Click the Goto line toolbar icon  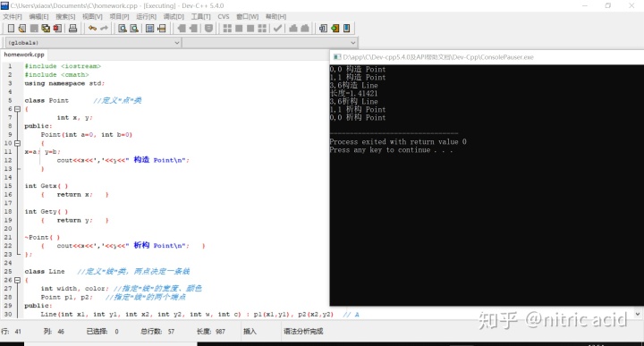pyautogui.click(x=161, y=29)
